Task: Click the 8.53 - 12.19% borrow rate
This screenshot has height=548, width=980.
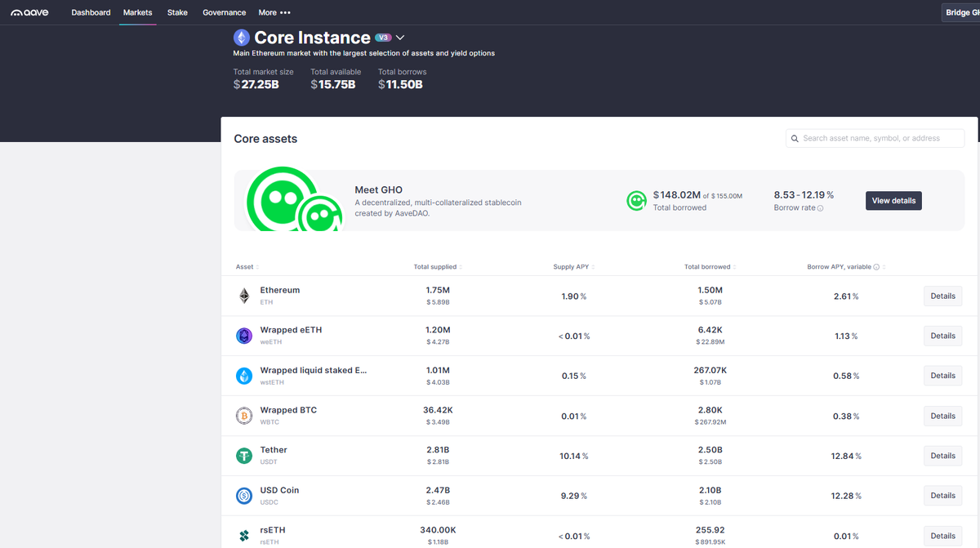Action: pos(804,195)
